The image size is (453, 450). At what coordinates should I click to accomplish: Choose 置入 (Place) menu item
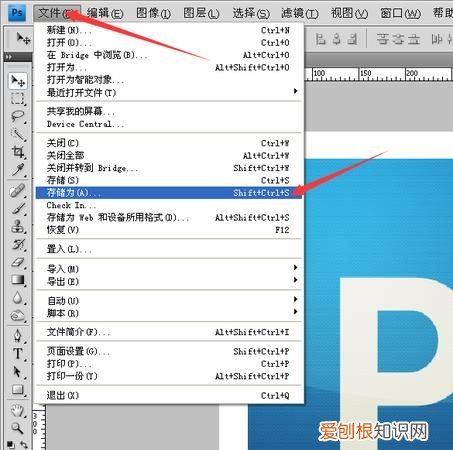pyautogui.click(x=169, y=249)
